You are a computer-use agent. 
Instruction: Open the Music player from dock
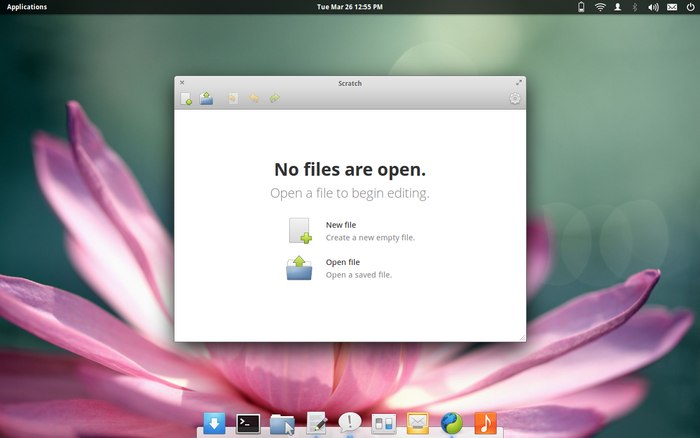[485, 423]
